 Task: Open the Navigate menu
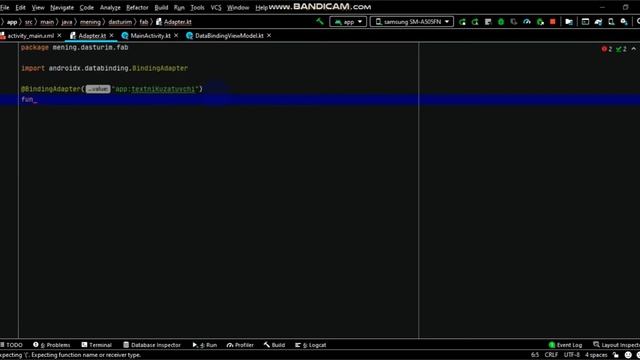coord(62,7)
